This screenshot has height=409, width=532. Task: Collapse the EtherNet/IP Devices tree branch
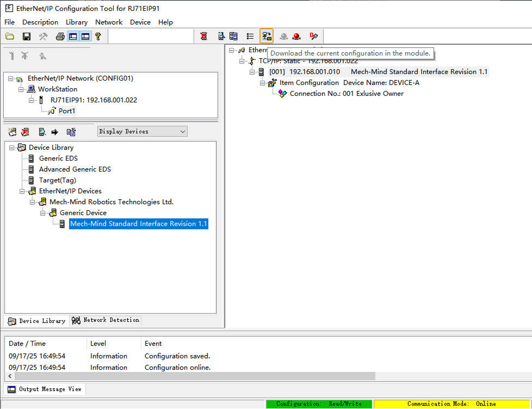(x=22, y=191)
